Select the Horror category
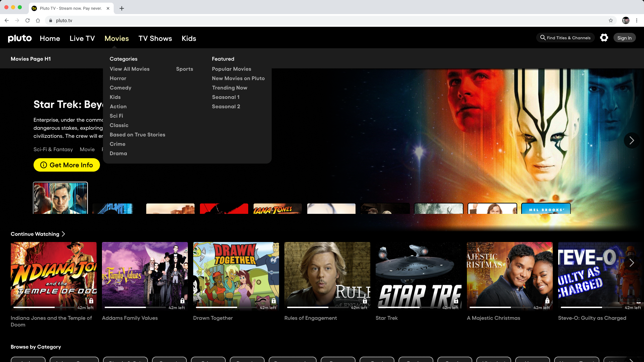The height and width of the screenshot is (362, 644). coord(118,78)
